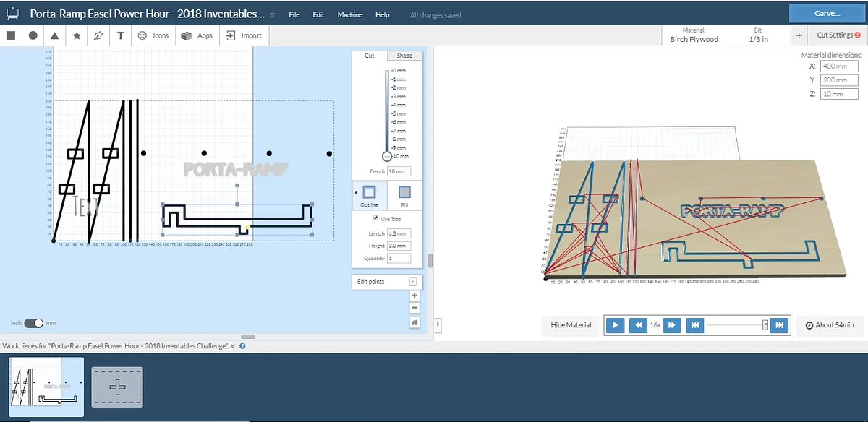Choose the Star shape tool
This screenshot has width=868, height=422.
[x=77, y=35]
